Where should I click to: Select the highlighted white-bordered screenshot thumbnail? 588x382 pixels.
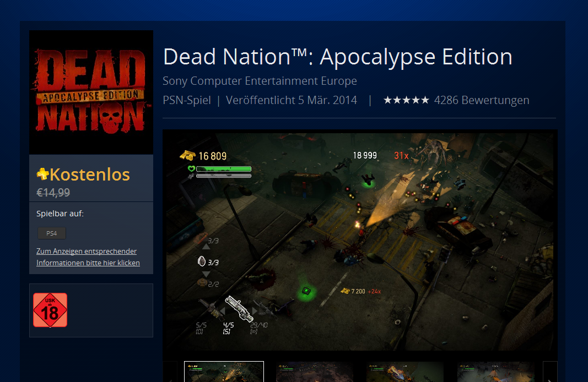[224, 372]
